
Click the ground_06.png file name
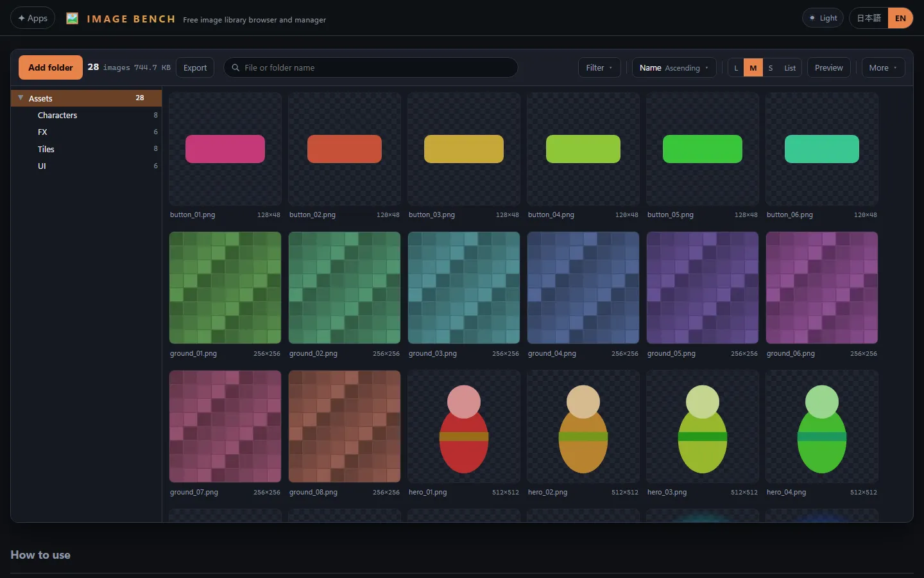(x=791, y=353)
